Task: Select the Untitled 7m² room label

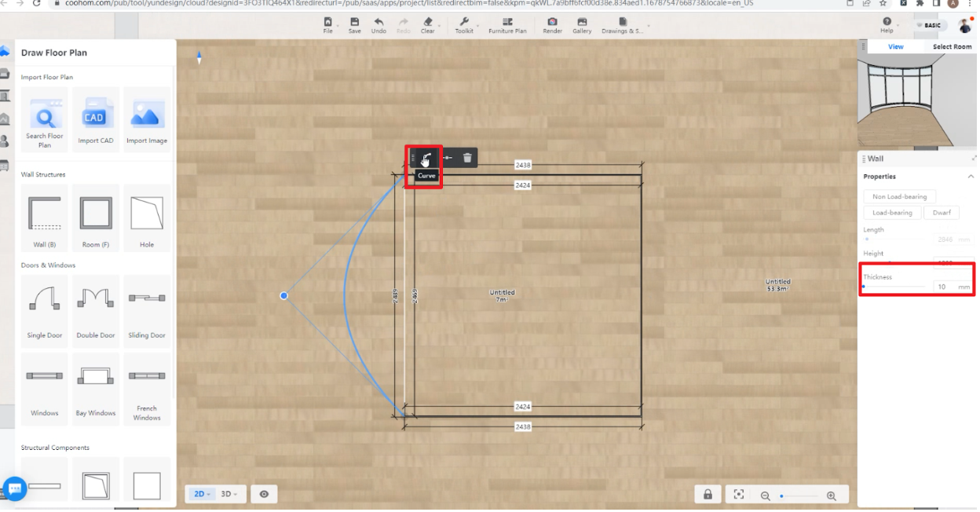Action: point(503,295)
